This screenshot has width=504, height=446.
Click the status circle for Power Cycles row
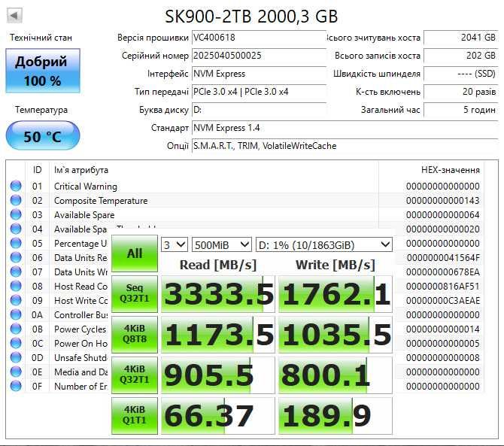click(x=16, y=329)
